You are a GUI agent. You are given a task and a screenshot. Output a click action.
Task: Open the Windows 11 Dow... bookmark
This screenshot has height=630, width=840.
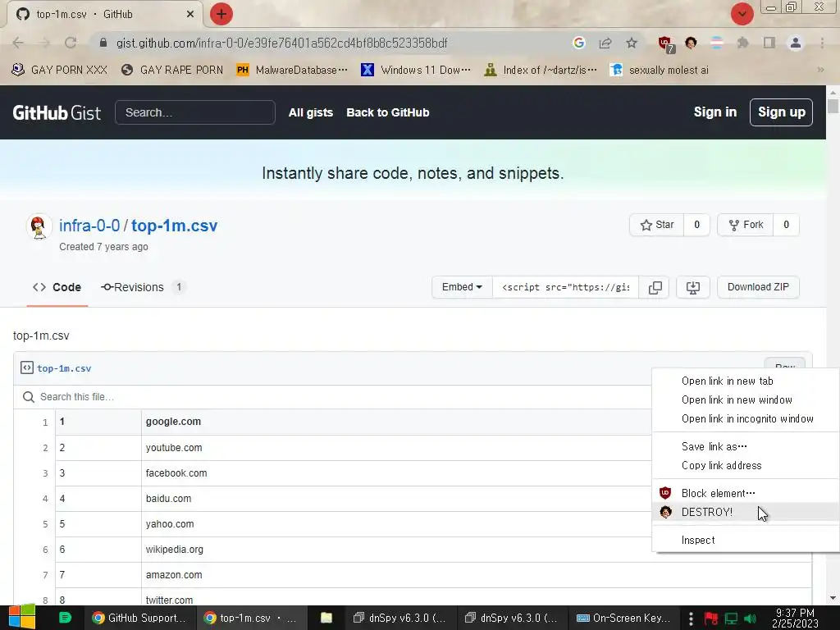416,71
